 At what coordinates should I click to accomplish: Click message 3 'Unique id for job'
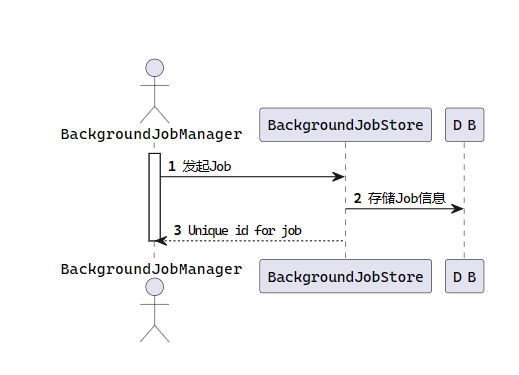[245, 230]
